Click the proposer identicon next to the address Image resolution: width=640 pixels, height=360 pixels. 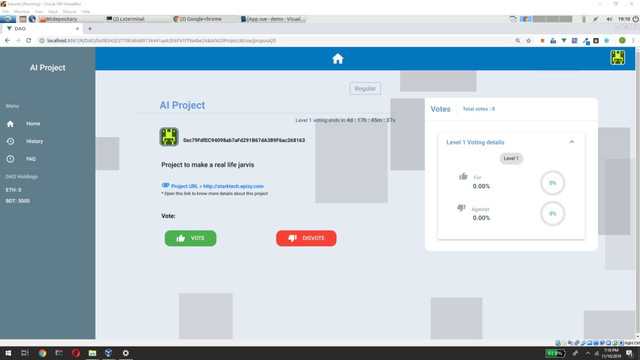(169, 137)
